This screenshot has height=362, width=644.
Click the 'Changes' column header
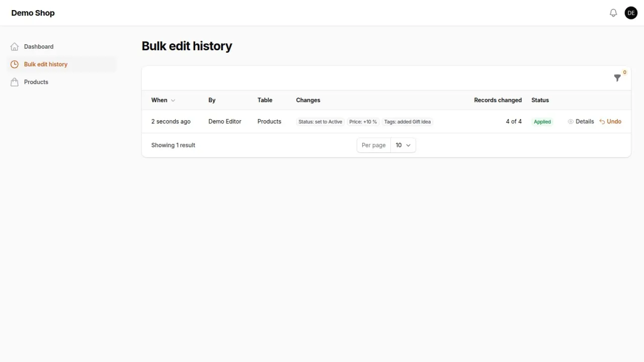pyautogui.click(x=308, y=100)
